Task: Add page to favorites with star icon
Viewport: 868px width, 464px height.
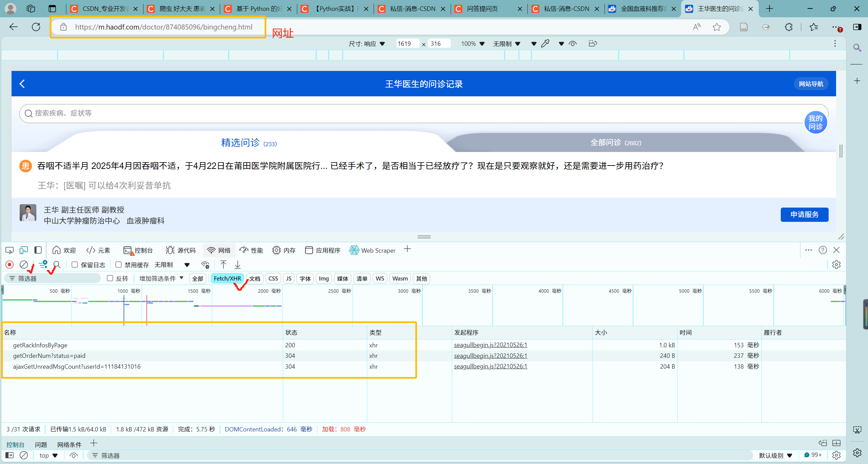Action: click(717, 27)
